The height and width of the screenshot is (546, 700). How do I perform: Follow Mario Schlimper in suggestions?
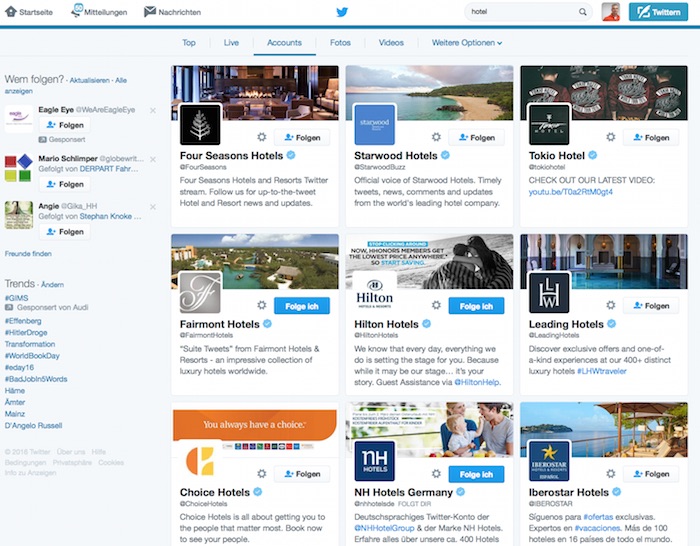(x=65, y=184)
